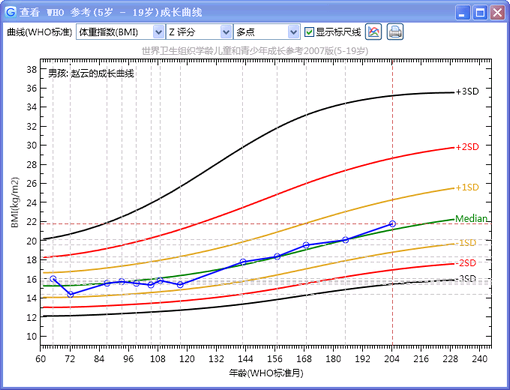Click the -1SD curve label
Image resolution: width=510 pixels, height=390 pixels.
click(x=467, y=243)
